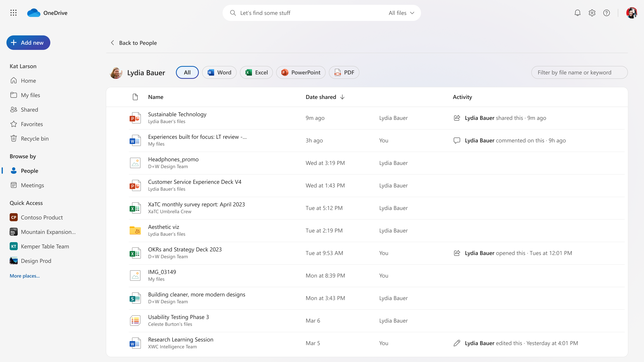Open More places link
Image resolution: width=644 pixels, height=362 pixels.
pyautogui.click(x=24, y=275)
